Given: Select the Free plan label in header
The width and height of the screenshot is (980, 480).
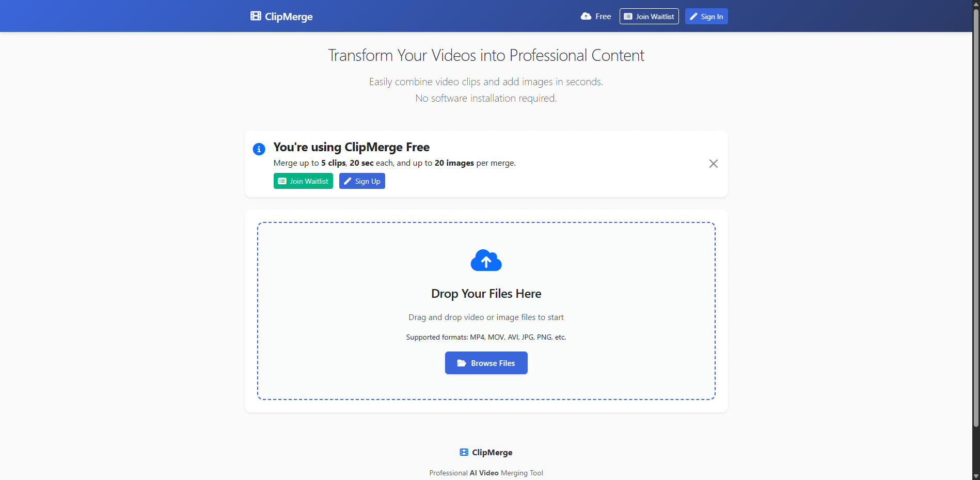Looking at the screenshot, I should [x=603, y=17].
